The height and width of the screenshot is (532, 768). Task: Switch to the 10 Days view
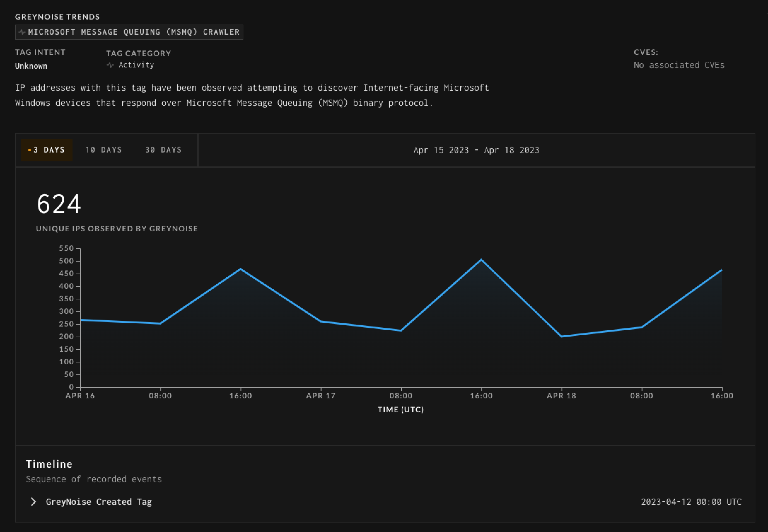point(104,150)
